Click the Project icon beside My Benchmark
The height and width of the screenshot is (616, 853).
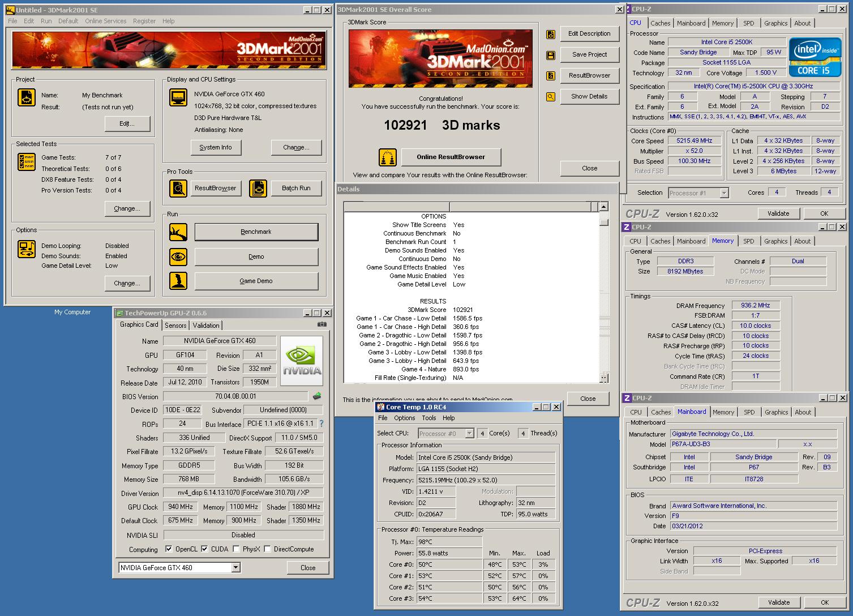(x=27, y=97)
